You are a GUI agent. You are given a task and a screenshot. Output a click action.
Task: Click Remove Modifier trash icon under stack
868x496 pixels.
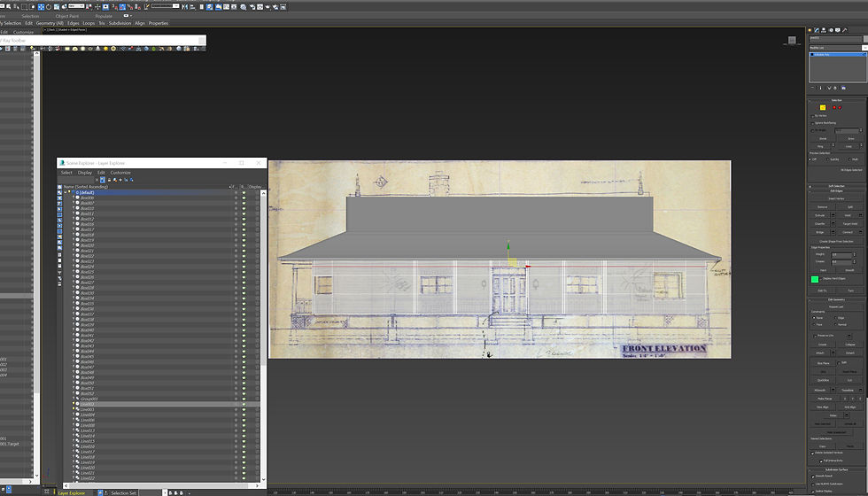(834, 88)
